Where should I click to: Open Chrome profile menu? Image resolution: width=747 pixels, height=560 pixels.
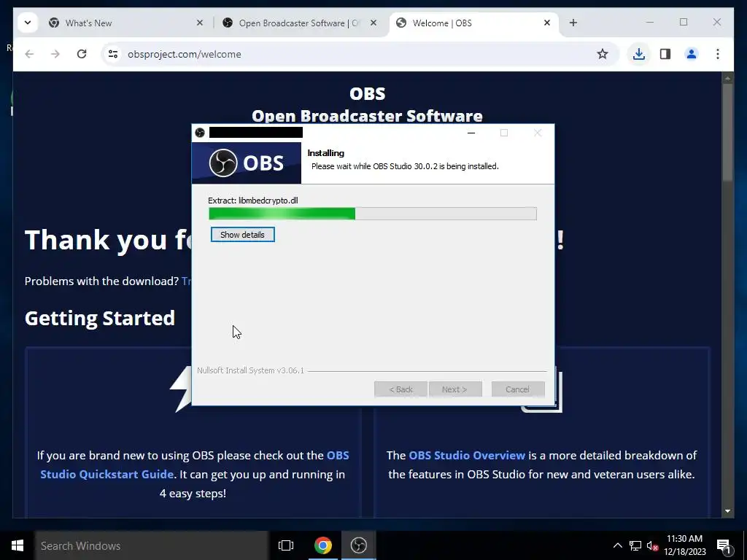692,54
